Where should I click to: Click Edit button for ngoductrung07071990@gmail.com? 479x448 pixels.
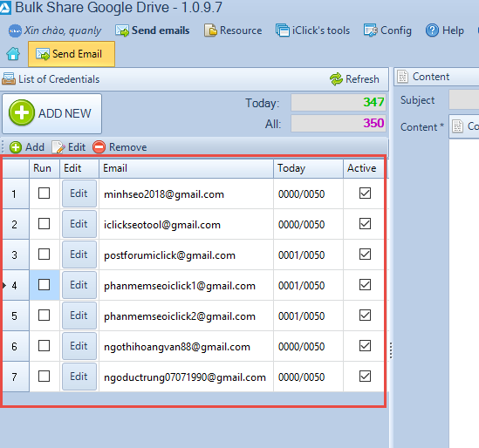tap(79, 377)
